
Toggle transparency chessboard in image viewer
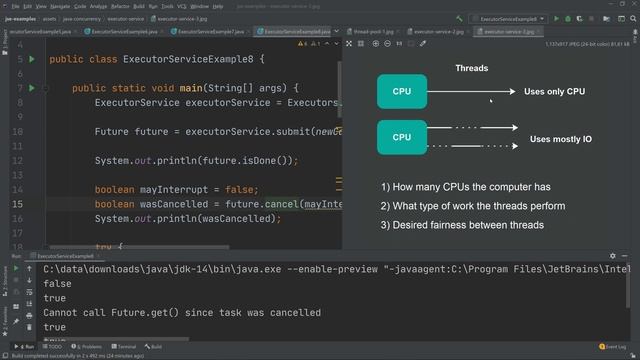pos(349,43)
